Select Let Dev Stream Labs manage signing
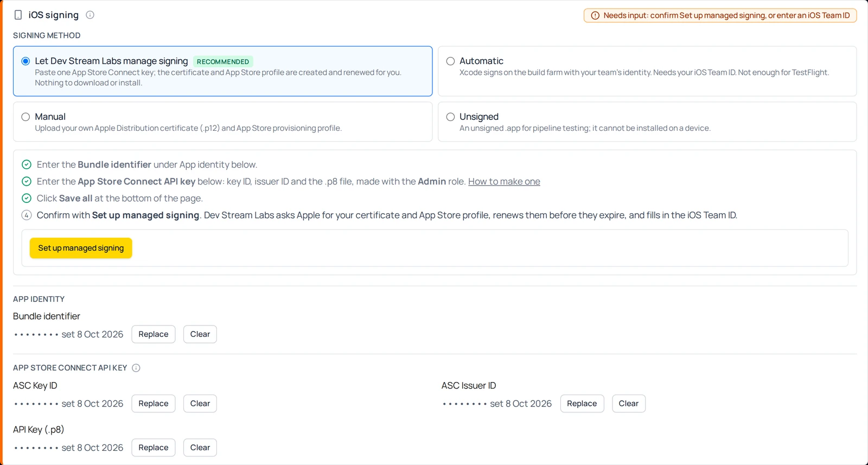Screen dimensions: 868x465 (25, 61)
